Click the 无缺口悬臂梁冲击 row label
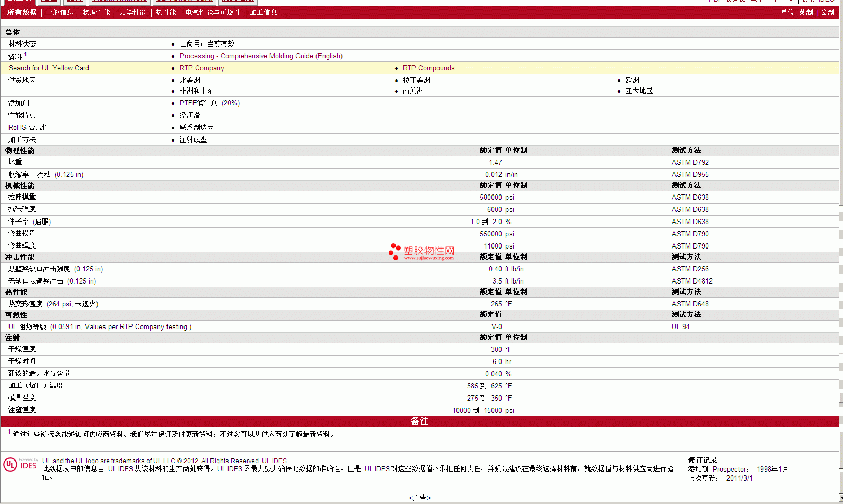Screen dimensions: 843x504 tap(52, 281)
